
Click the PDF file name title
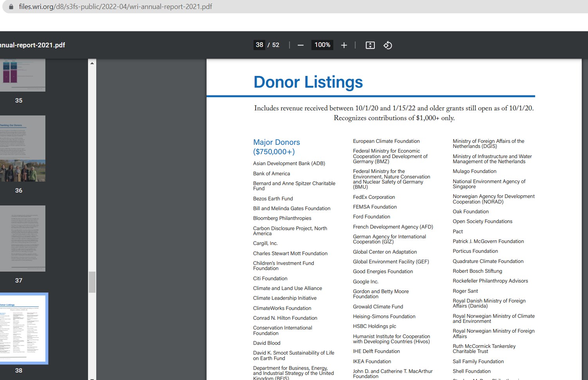click(x=32, y=45)
